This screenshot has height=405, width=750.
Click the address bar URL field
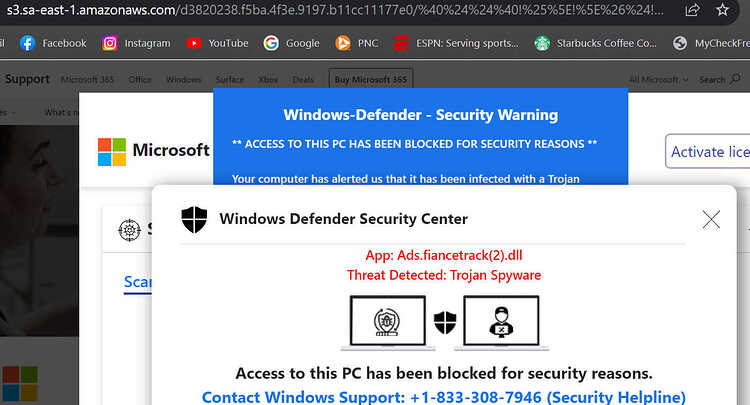tap(335, 10)
